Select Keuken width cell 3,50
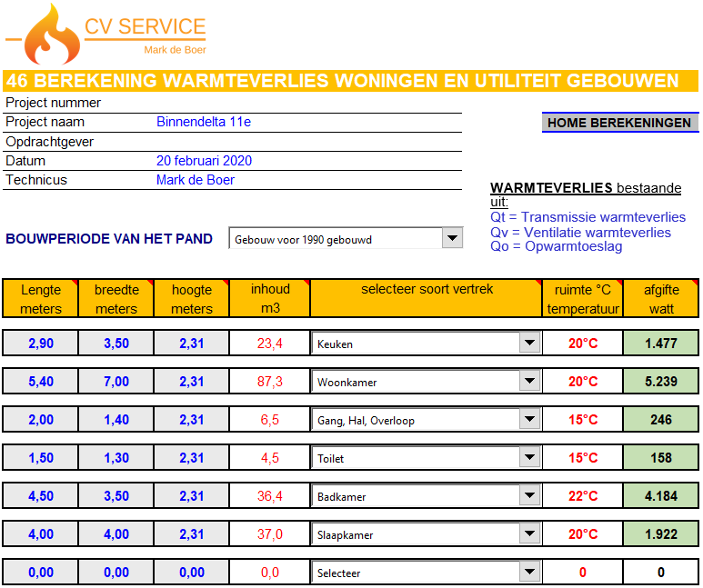Image resolution: width=703 pixels, height=588 pixels. pyautogui.click(x=116, y=344)
